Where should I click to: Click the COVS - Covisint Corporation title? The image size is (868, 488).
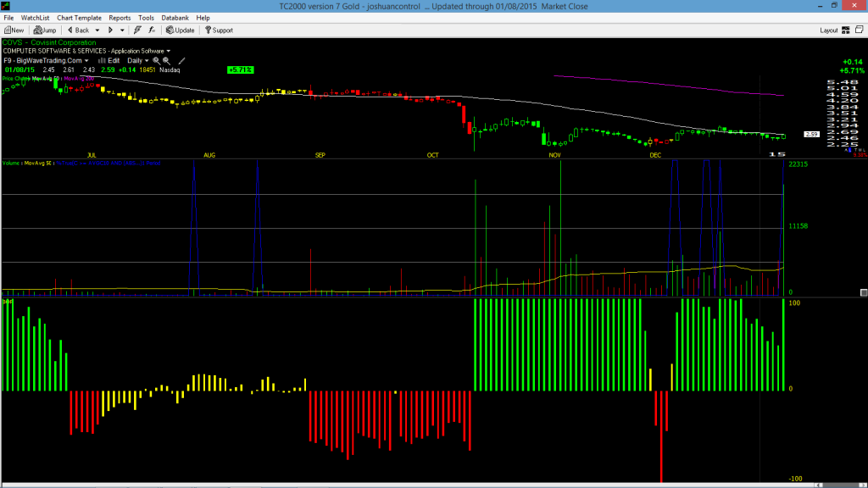click(49, 42)
